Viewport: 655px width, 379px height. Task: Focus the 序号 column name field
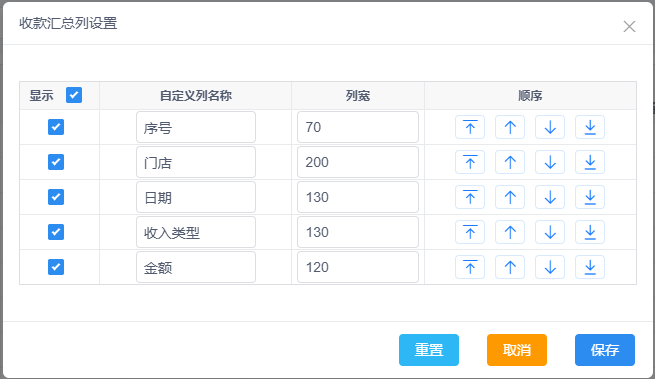(x=196, y=127)
